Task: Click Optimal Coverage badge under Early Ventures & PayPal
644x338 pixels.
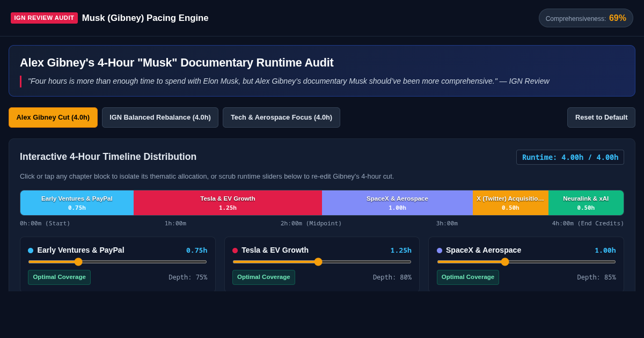Action: (59, 277)
